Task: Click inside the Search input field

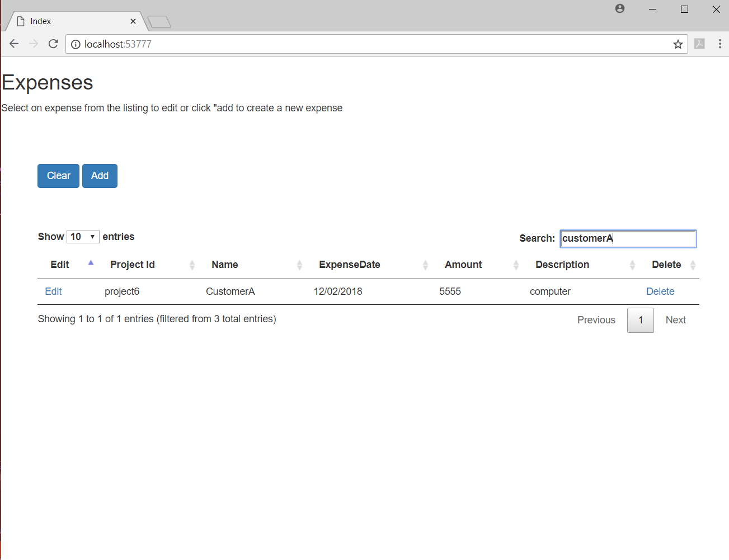Action: (628, 238)
